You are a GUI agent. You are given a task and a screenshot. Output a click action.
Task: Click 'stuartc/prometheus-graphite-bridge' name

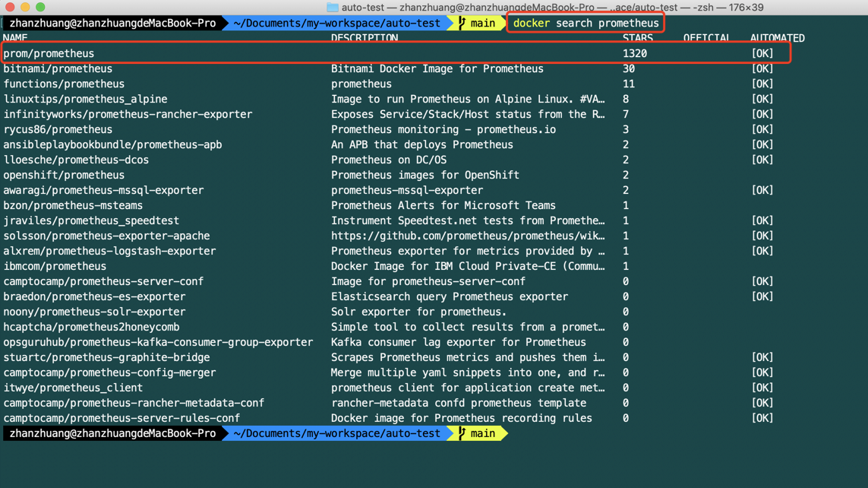pos(106,358)
